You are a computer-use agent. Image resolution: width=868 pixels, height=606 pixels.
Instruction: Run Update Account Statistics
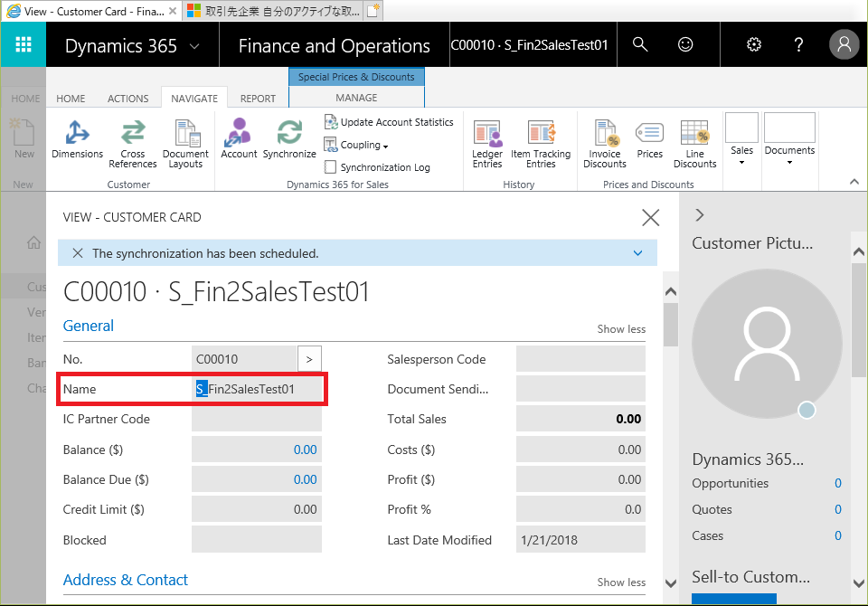[x=389, y=122]
